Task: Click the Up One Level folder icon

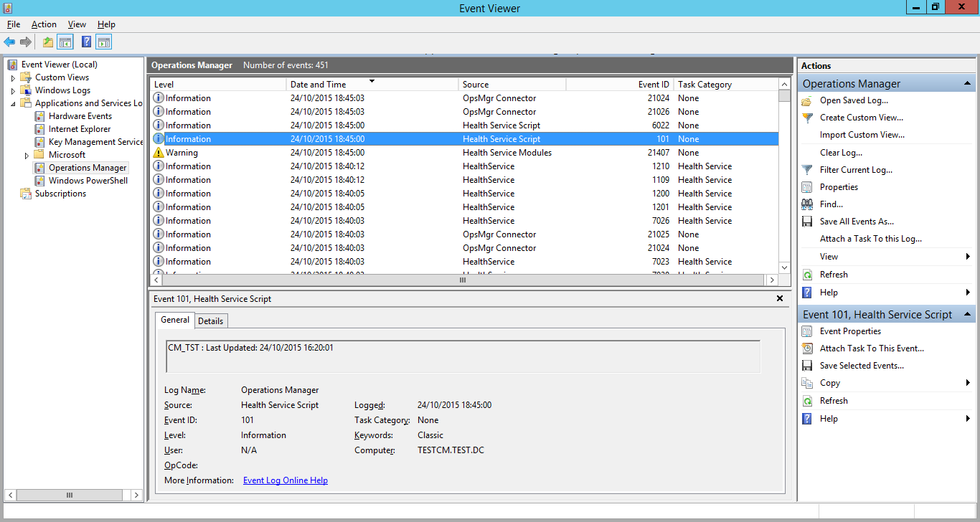Action: pyautogui.click(x=47, y=42)
